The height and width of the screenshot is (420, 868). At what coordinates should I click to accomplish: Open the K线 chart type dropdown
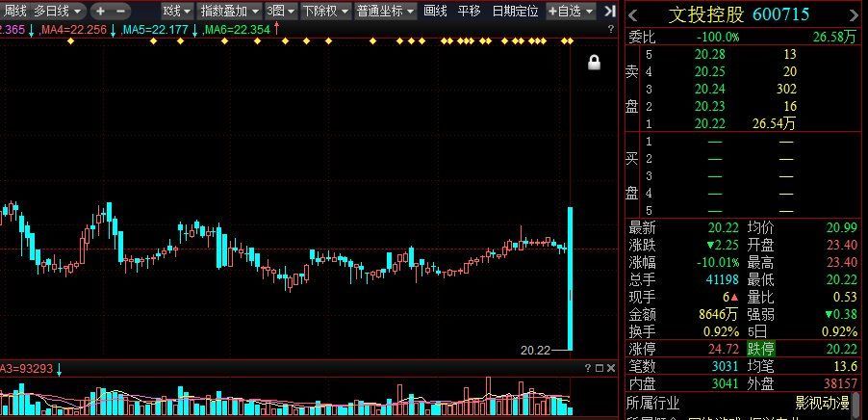point(177,11)
